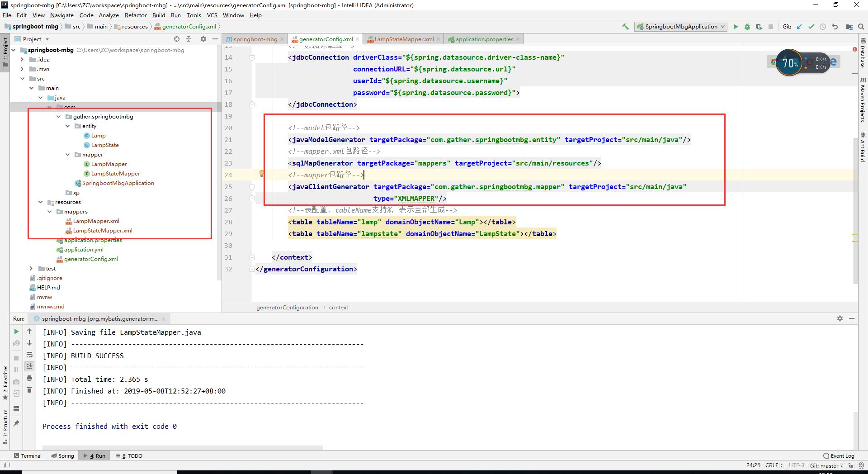868x474 pixels.
Task: Select LampMapper.xml in project tree
Action: (96, 221)
